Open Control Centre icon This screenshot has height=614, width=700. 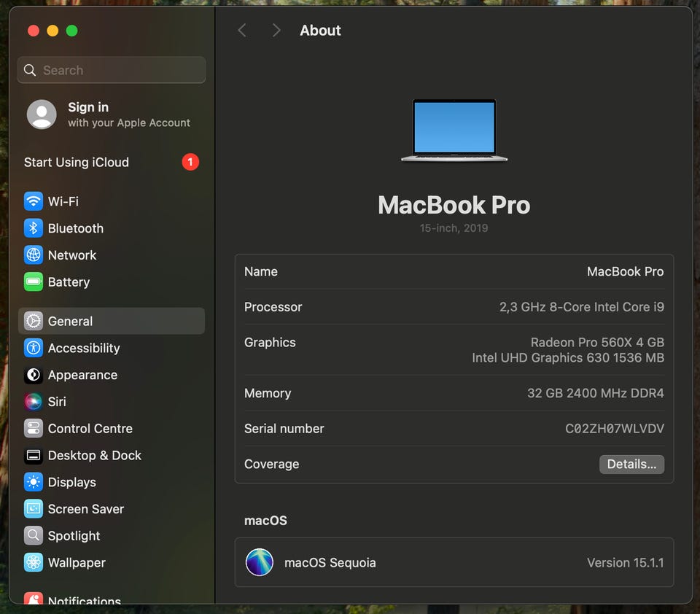click(x=34, y=429)
